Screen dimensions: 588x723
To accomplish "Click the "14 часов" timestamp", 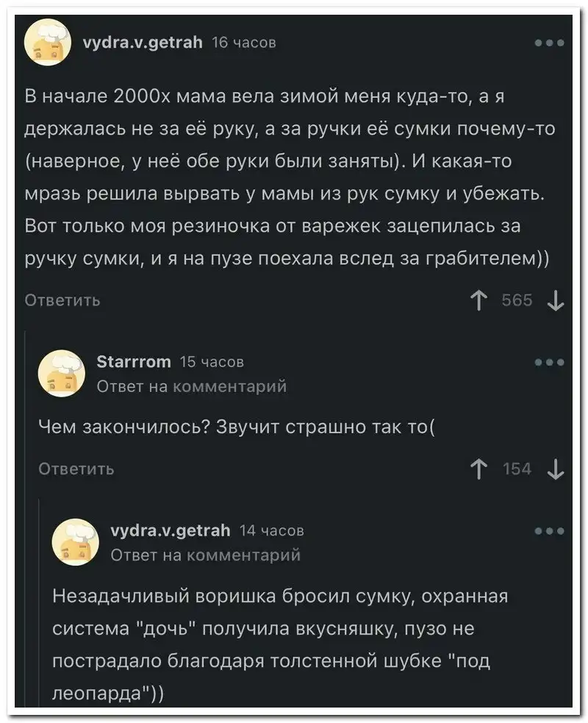I will coord(271,530).
